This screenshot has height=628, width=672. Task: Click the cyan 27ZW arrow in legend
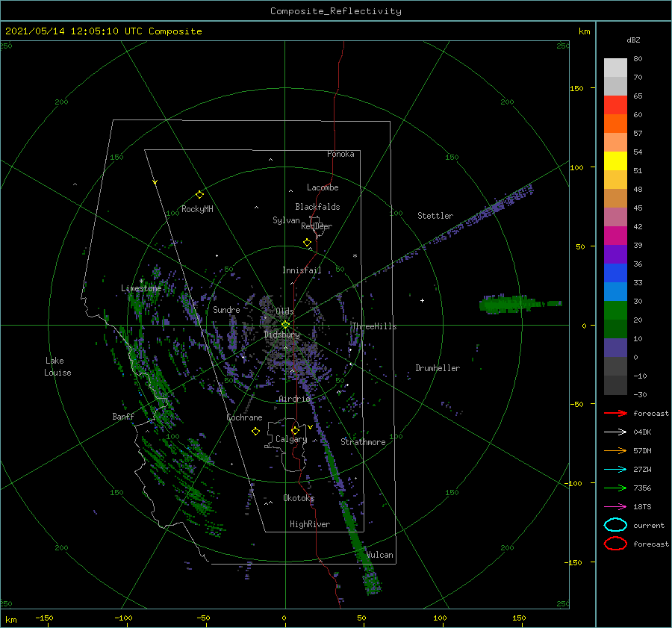click(x=615, y=470)
